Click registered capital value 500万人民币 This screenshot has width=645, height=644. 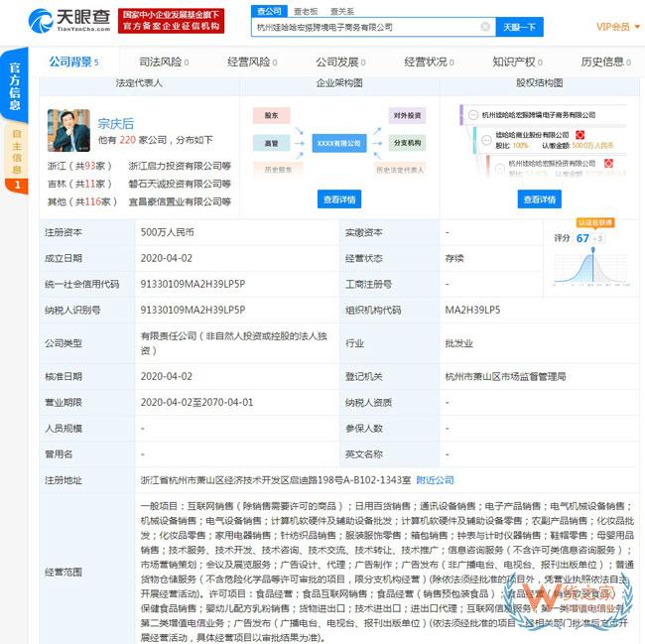click(x=167, y=232)
